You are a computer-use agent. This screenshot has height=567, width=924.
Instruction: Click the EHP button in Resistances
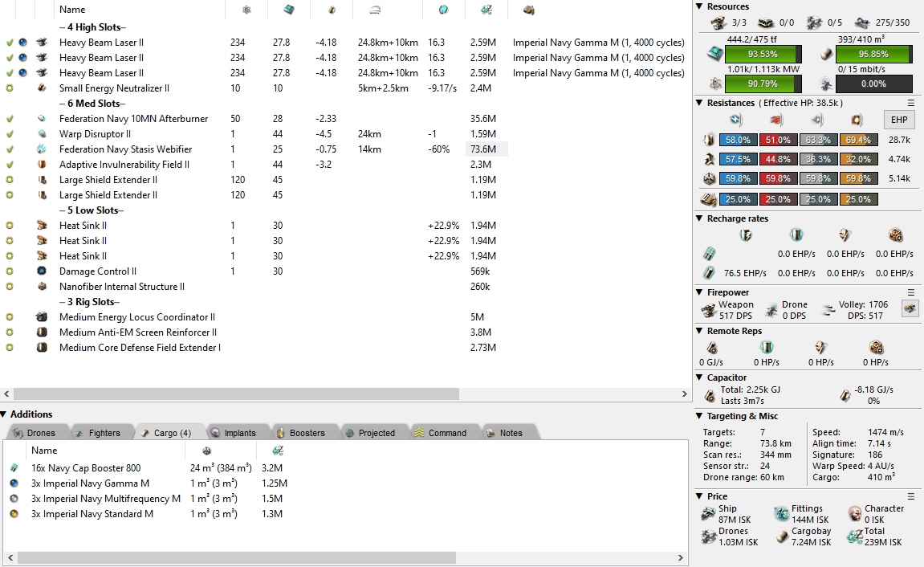coord(898,120)
